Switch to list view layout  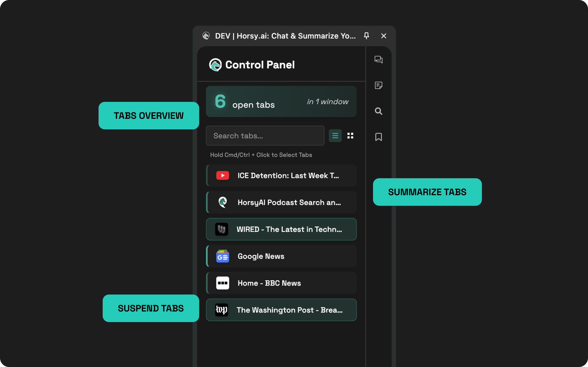tap(335, 135)
